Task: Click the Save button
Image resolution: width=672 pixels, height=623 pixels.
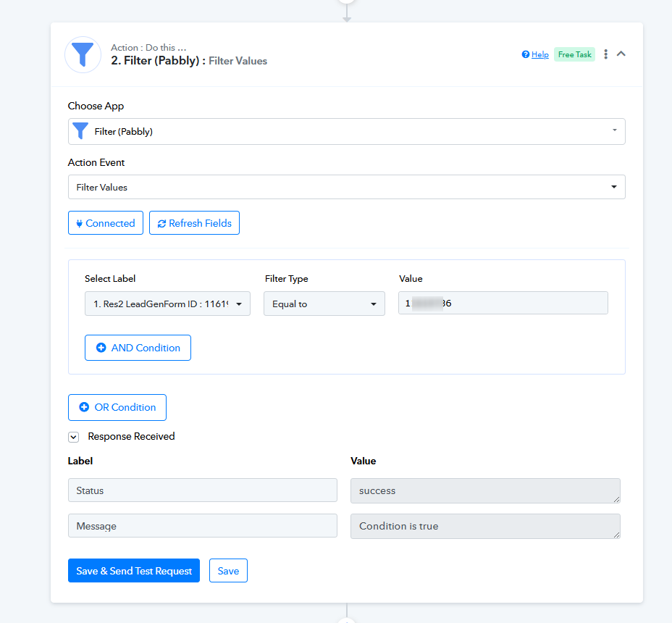Action: click(x=228, y=571)
